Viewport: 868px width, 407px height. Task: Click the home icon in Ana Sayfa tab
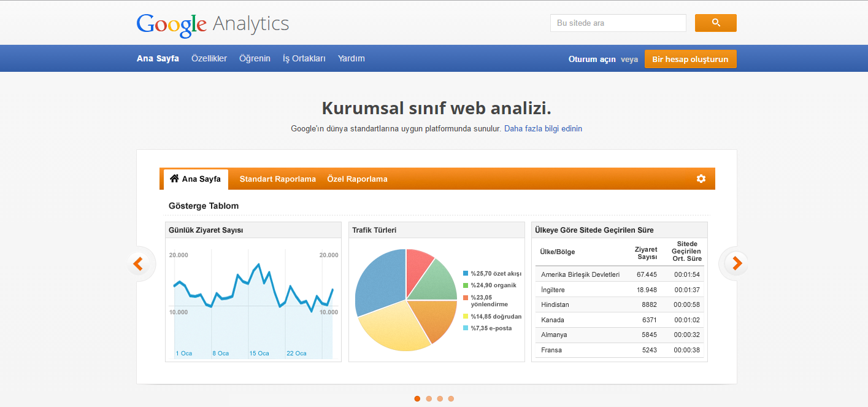174,179
